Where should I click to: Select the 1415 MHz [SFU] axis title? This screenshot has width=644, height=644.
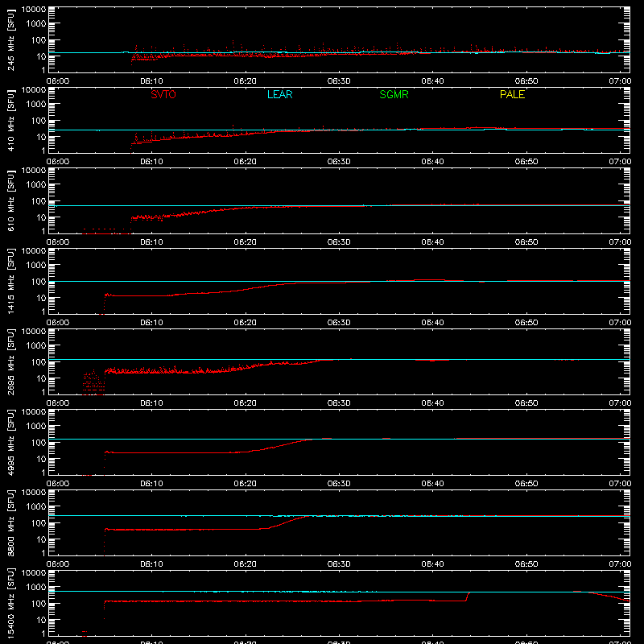click(11, 282)
